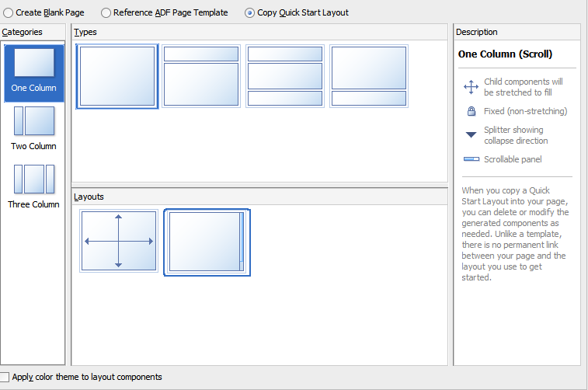The width and height of the screenshot is (588, 390).
Task: Select the body-and-footer layout type thumbnail
Action: pyautogui.click(x=369, y=76)
